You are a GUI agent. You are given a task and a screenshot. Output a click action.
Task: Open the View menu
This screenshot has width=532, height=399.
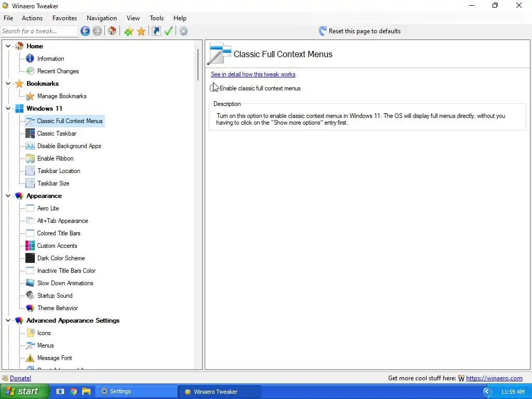133,18
